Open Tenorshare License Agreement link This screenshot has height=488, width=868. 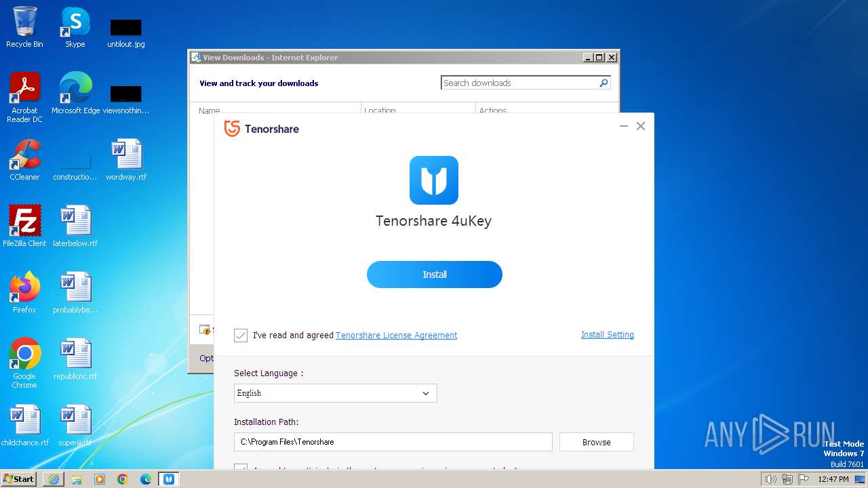pos(396,335)
